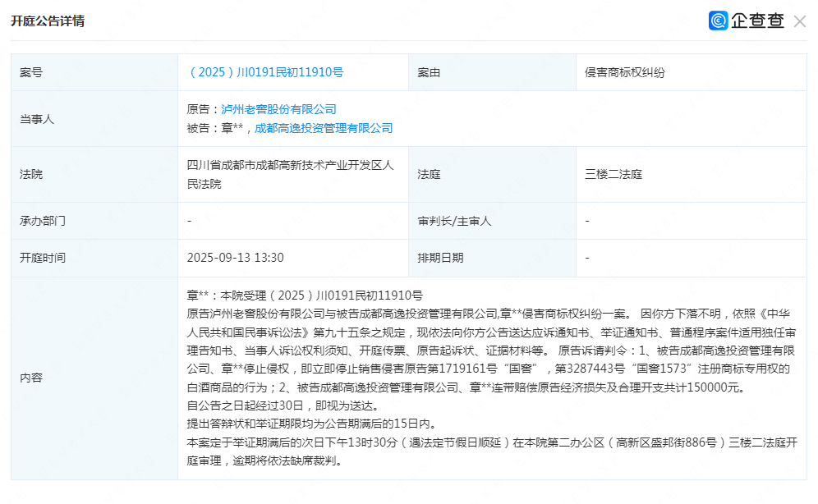Viewport: 818px width, 504px height.
Task: Click the 审判长/主审人 label cell
Action: [x=492, y=221]
